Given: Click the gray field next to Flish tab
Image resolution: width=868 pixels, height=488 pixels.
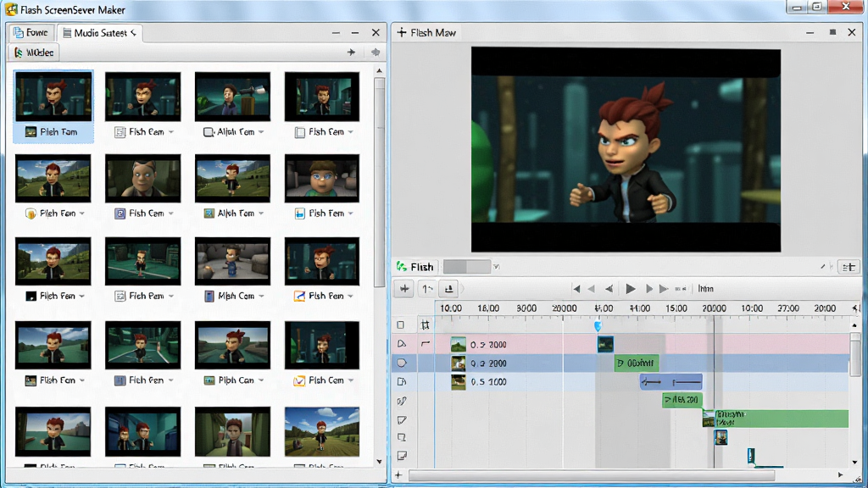Looking at the screenshot, I should tap(467, 267).
